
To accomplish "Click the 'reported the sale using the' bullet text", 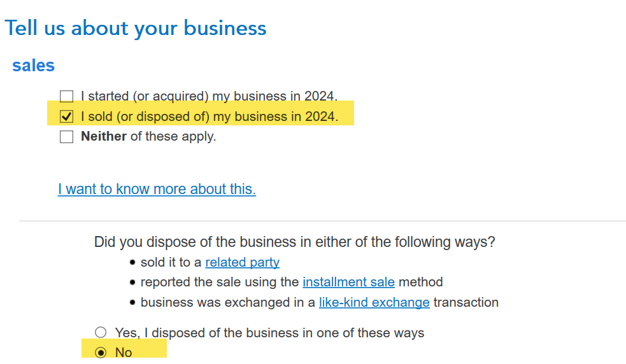I will click(x=219, y=282).
